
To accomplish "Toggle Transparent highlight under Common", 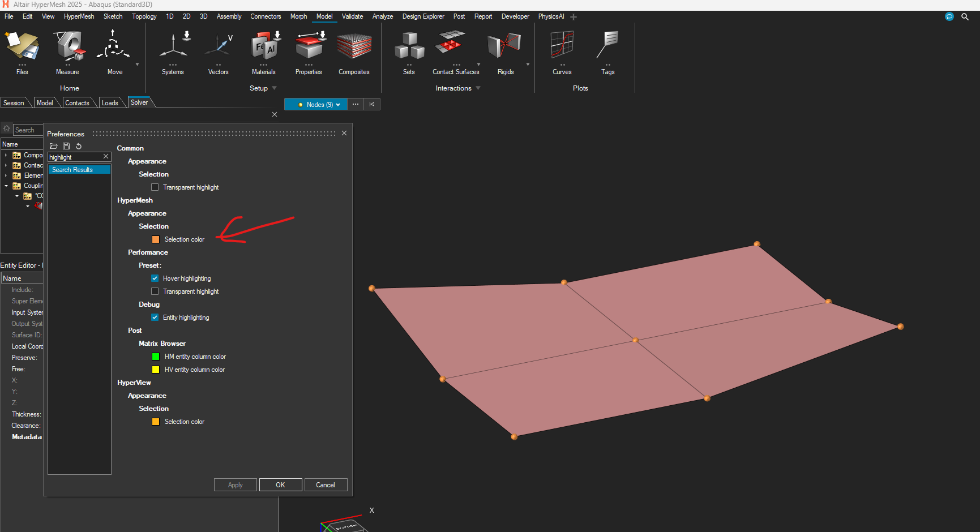I will (155, 187).
